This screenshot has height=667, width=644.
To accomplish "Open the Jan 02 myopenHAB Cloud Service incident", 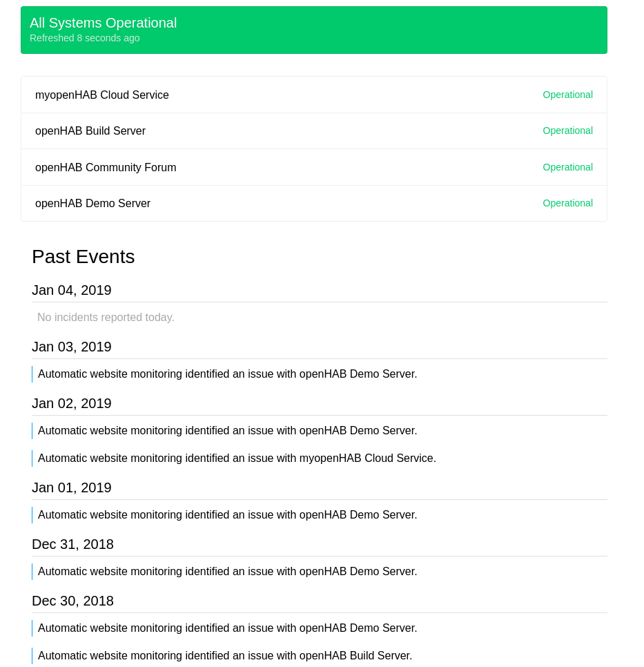I will point(237,458).
